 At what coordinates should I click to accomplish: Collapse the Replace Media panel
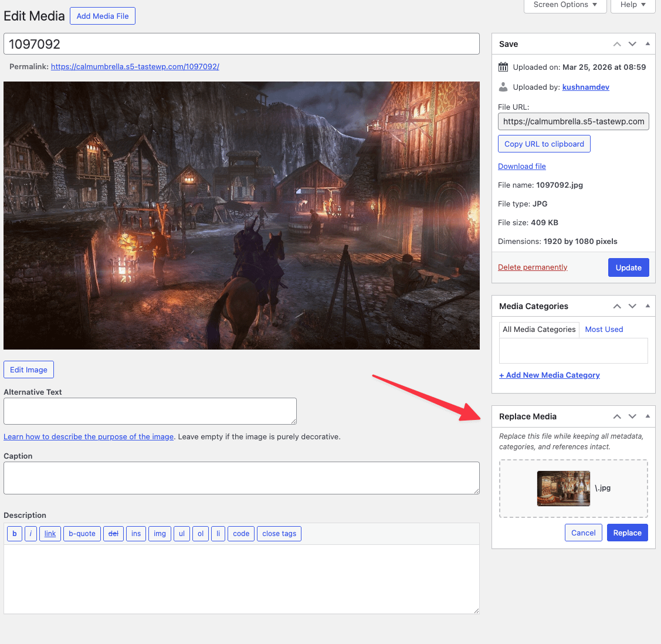648,416
